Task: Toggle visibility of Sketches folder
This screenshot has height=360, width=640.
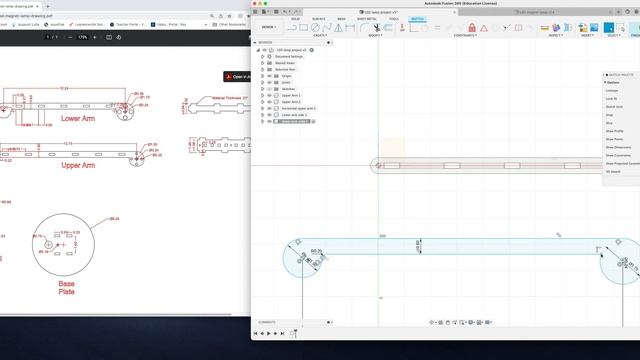Action: click(x=269, y=89)
